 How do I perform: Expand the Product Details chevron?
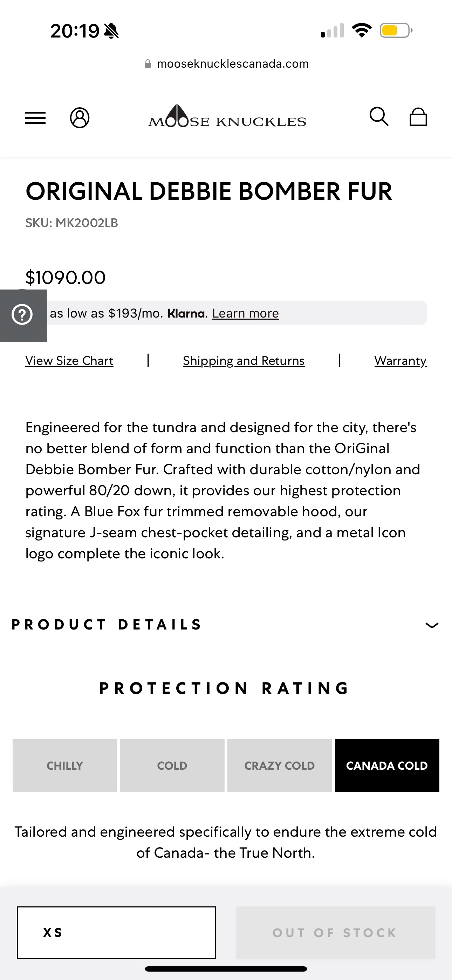point(432,625)
